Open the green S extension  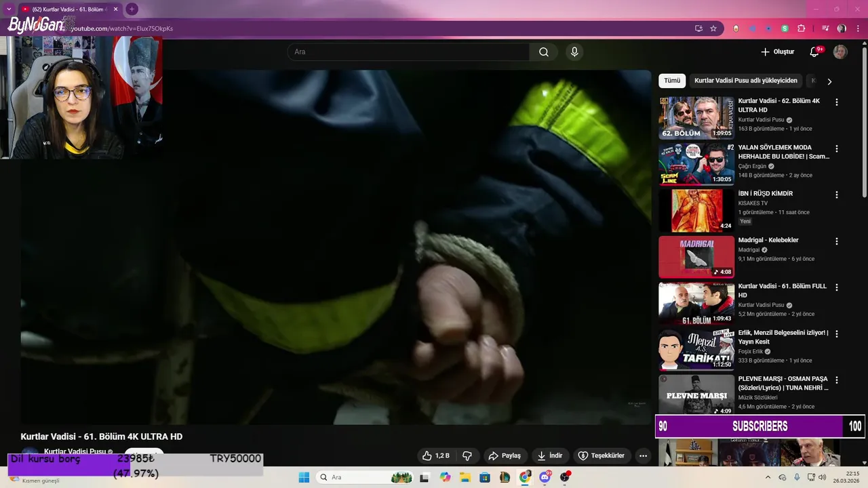[x=785, y=28]
